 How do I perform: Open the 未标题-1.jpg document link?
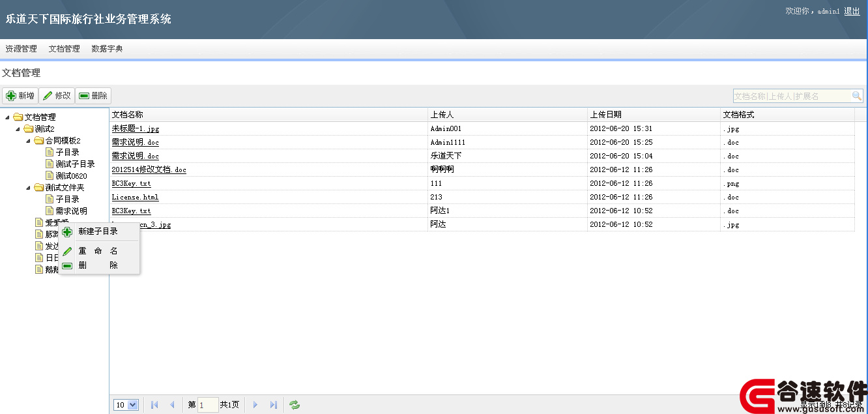pyautogui.click(x=135, y=128)
